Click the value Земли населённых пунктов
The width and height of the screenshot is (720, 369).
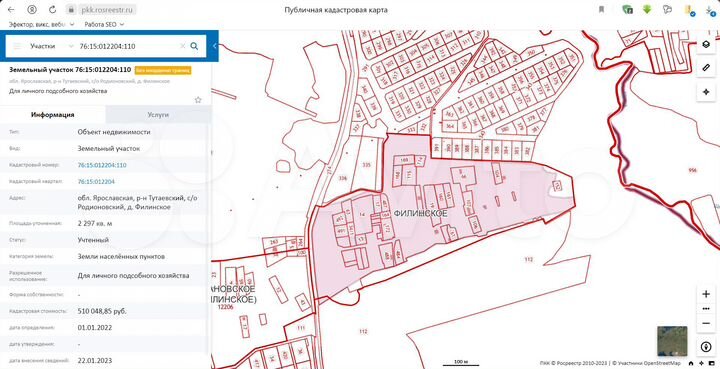pyautogui.click(x=121, y=257)
